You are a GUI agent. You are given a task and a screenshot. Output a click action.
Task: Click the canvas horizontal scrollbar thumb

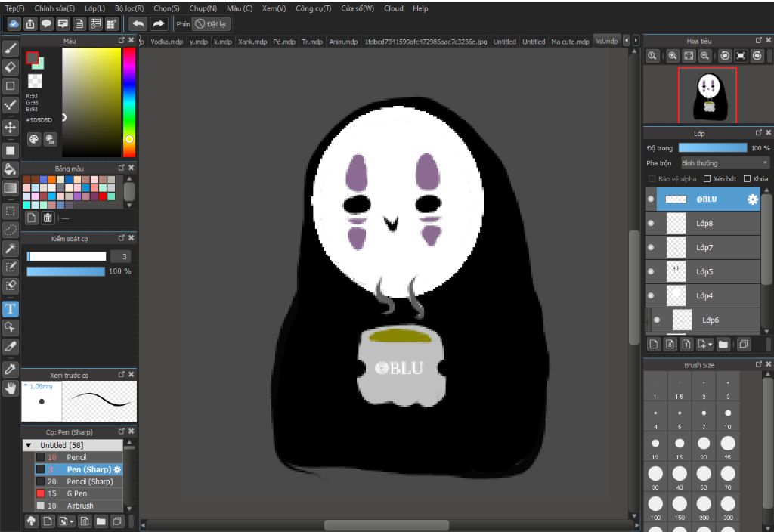386,525
